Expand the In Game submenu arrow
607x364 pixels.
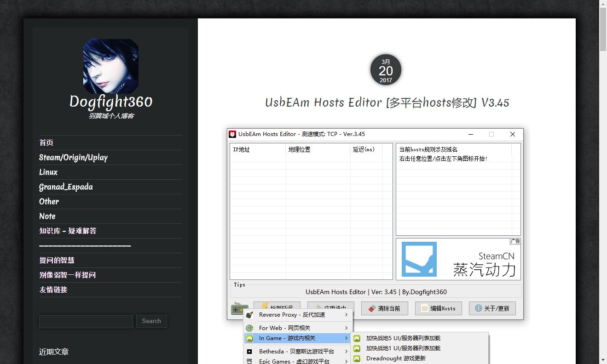tap(346, 338)
